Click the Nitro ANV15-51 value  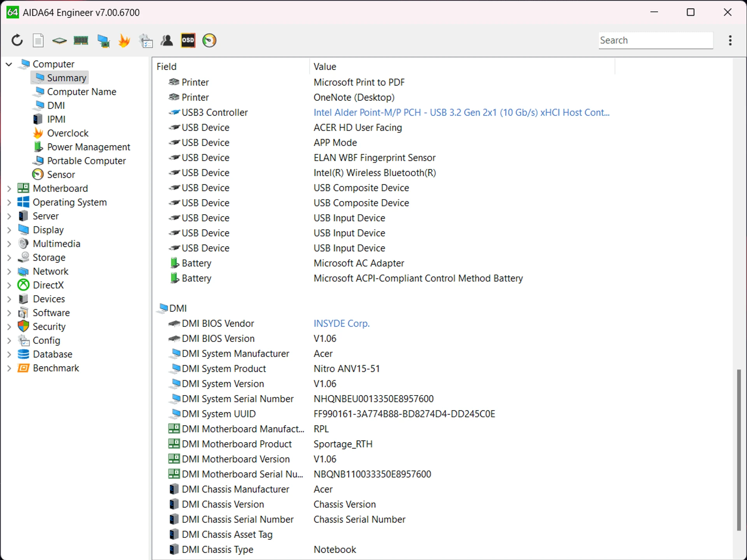pos(347,368)
